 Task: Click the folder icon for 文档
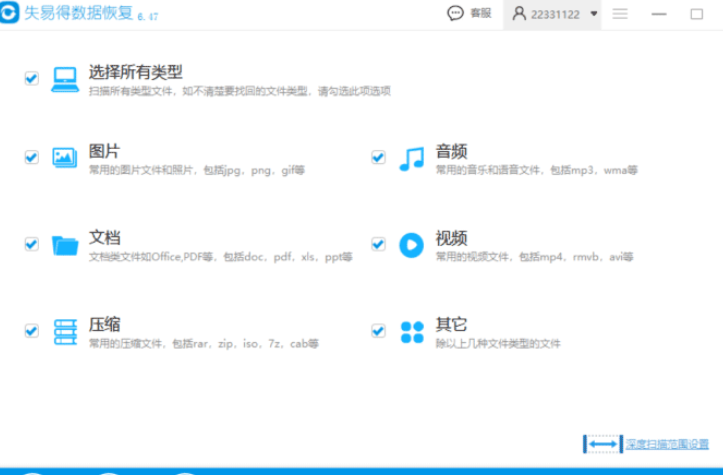tap(65, 245)
